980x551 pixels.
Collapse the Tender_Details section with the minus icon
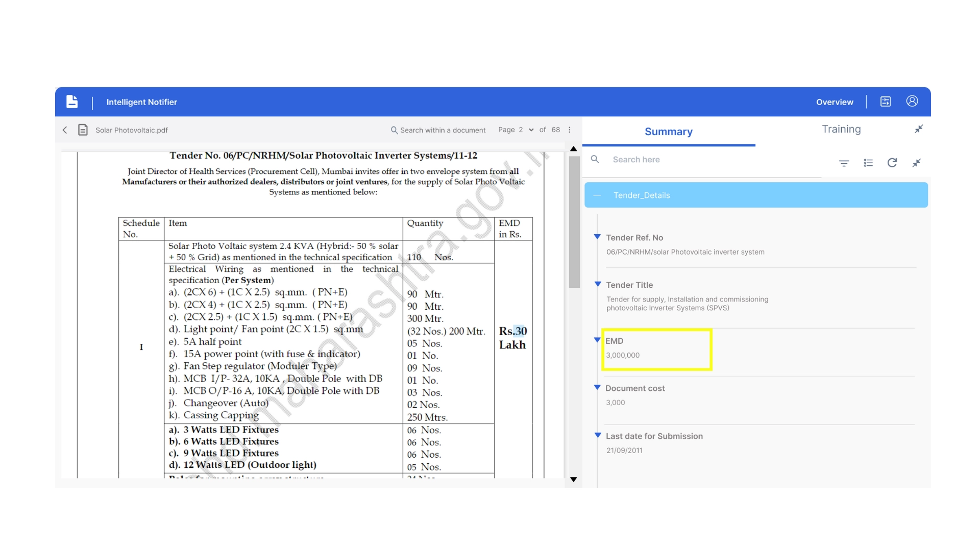click(x=597, y=195)
